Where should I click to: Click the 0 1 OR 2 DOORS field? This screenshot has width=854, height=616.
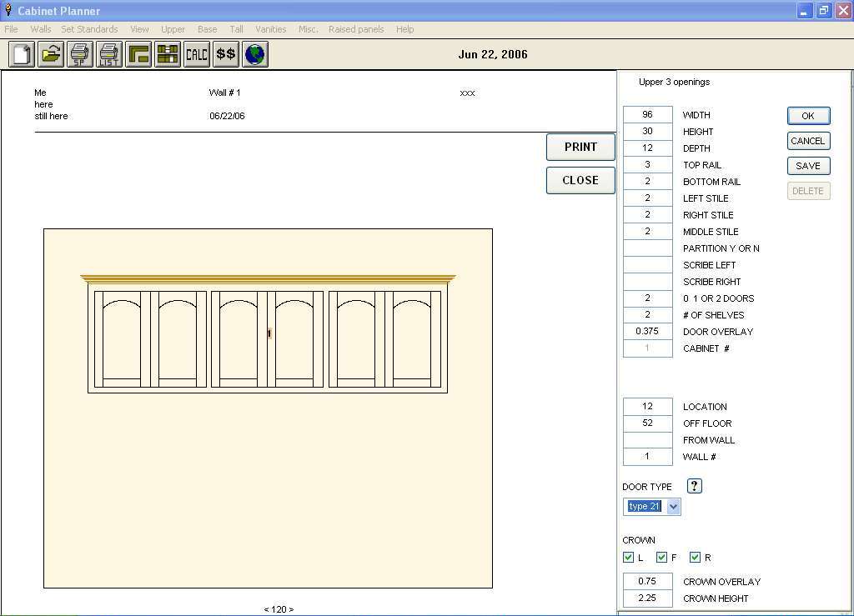(647, 298)
